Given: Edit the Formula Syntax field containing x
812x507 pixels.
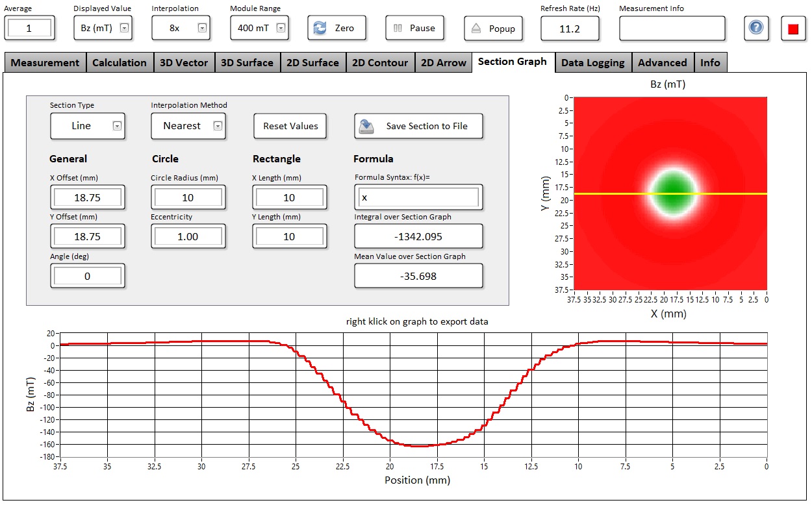Looking at the screenshot, I should pyautogui.click(x=418, y=197).
